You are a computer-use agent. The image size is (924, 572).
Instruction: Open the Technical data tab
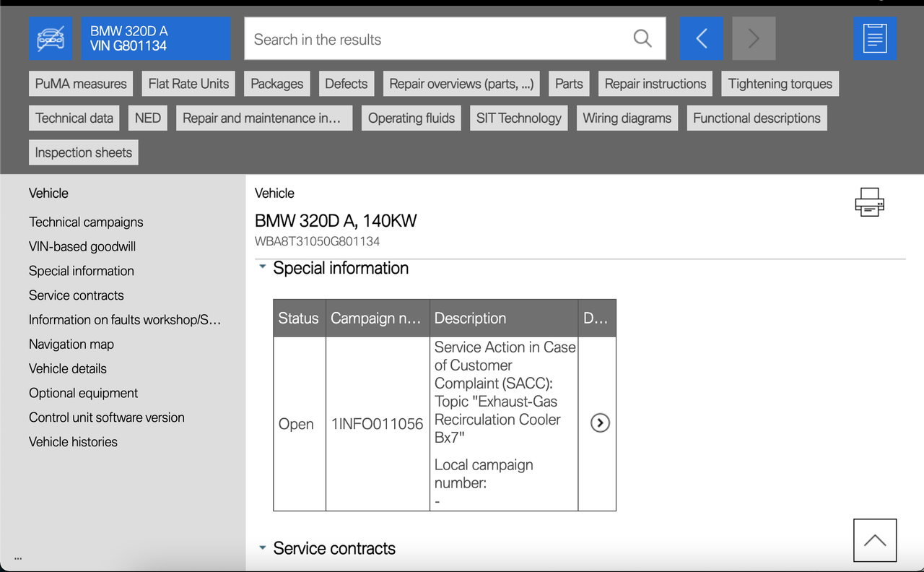[74, 118]
